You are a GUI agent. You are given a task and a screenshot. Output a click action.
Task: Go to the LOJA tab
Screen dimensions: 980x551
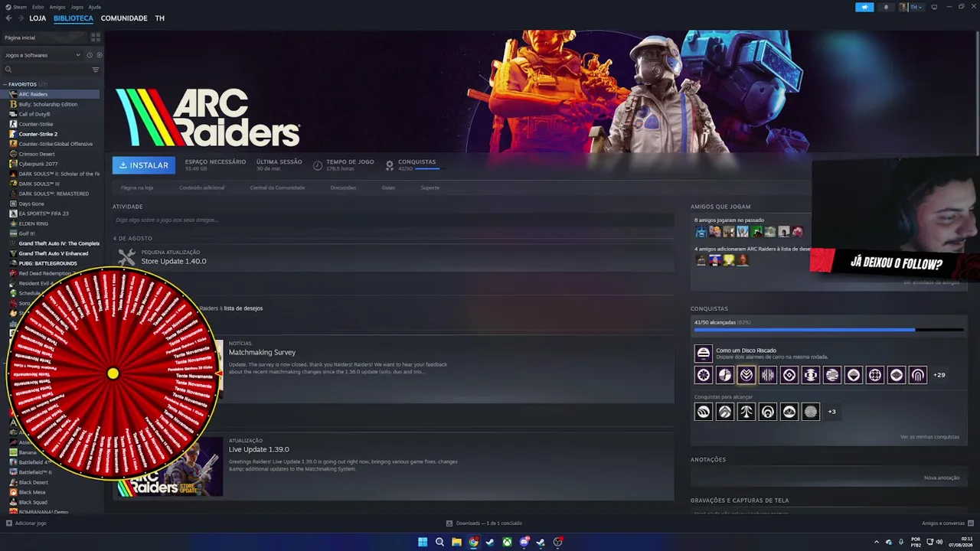coord(38,18)
